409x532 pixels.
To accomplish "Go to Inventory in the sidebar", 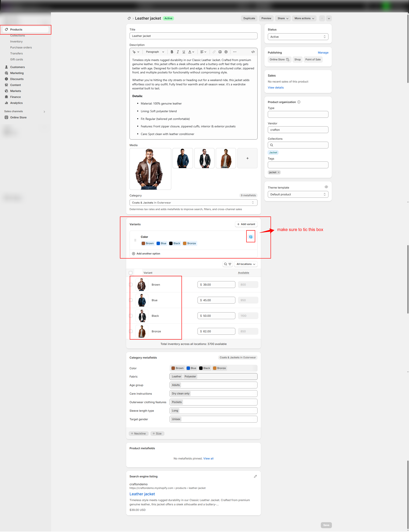I will (x=16, y=41).
